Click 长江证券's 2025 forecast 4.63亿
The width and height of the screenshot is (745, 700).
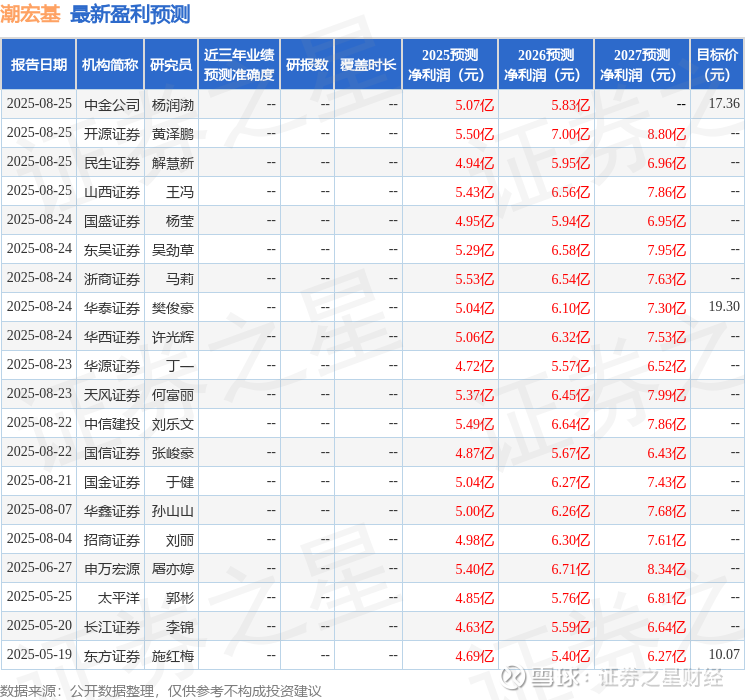point(474,627)
